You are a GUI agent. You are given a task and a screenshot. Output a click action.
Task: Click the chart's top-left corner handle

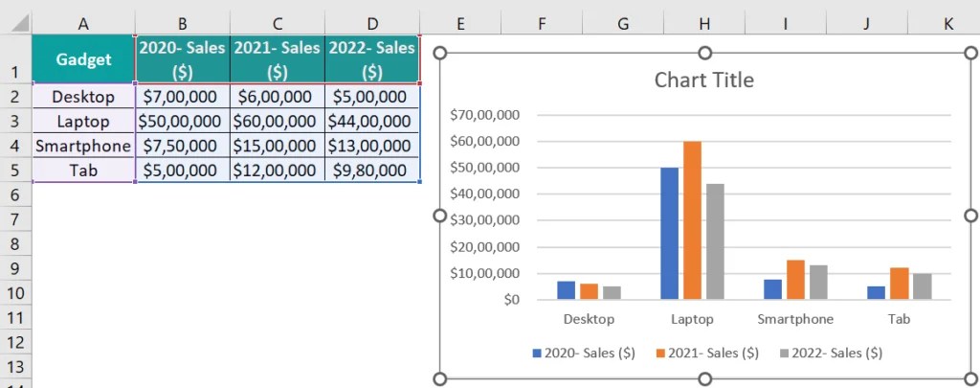click(x=440, y=54)
